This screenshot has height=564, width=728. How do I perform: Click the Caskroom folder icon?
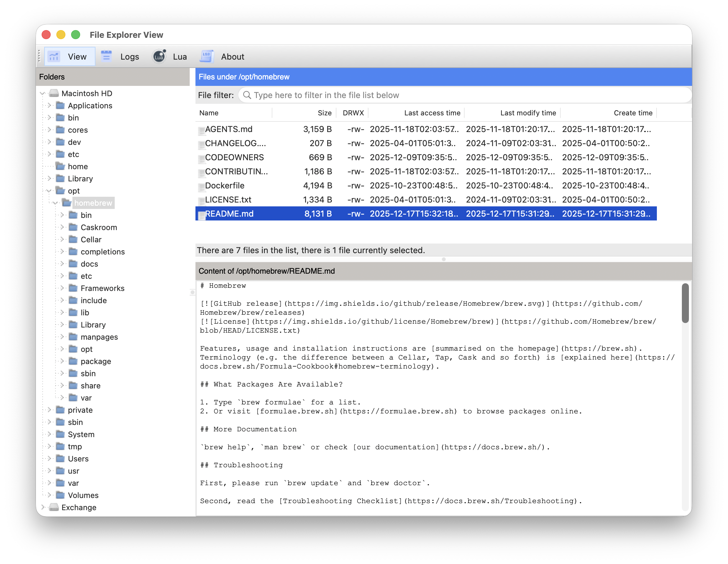(x=73, y=227)
